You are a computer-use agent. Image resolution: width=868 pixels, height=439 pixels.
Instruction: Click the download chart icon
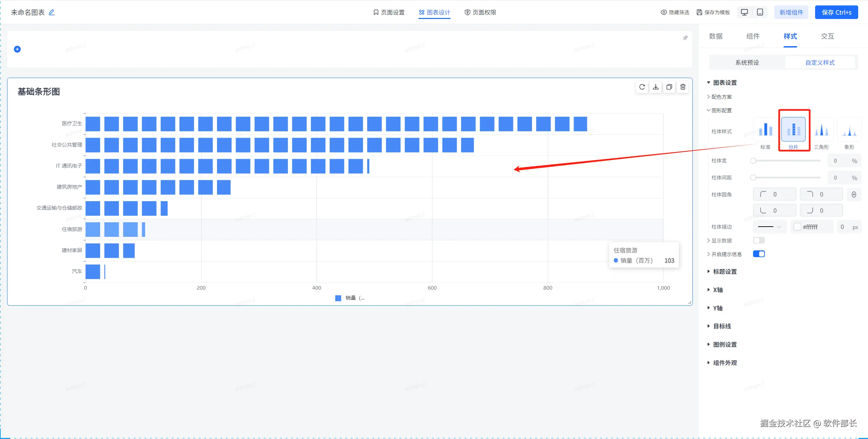tap(656, 87)
